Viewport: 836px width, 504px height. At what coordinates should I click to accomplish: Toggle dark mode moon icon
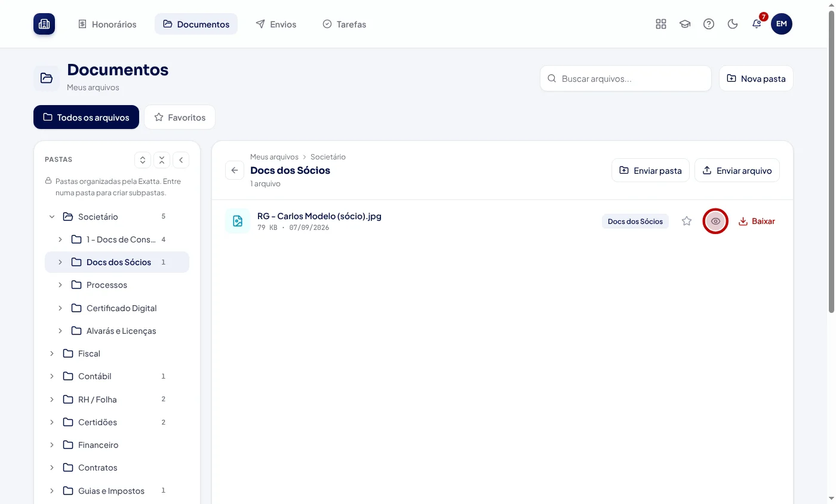coord(733,24)
